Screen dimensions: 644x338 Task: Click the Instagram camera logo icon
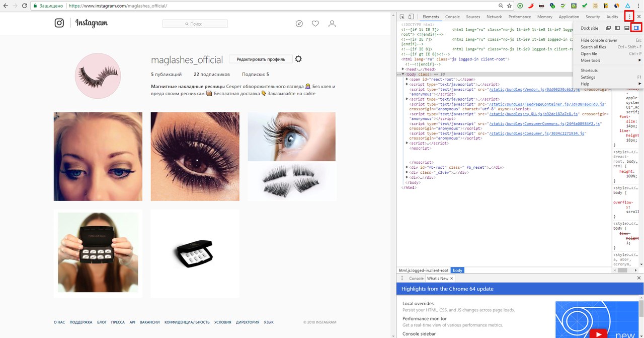59,23
